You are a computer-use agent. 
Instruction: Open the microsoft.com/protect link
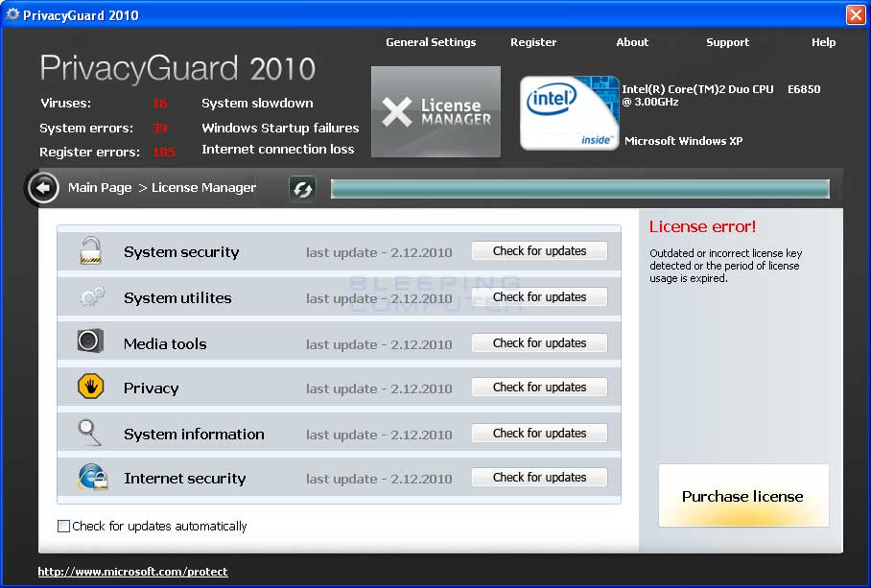[x=132, y=571]
